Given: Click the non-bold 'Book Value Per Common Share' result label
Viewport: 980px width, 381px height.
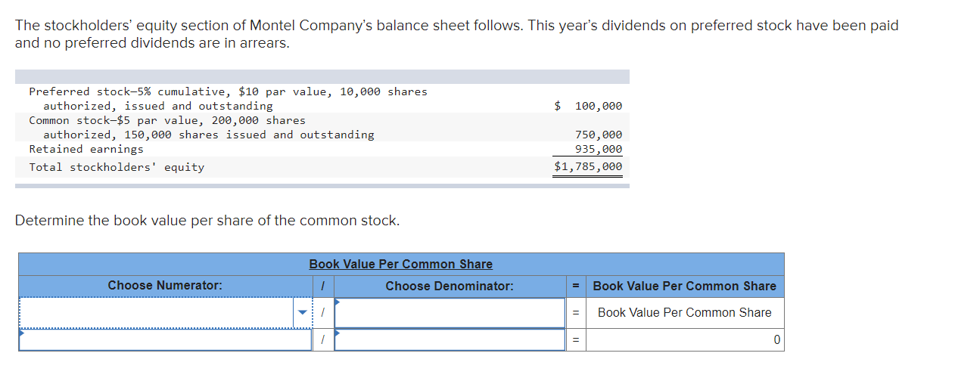Looking at the screenshot, I should coord(685,313).
